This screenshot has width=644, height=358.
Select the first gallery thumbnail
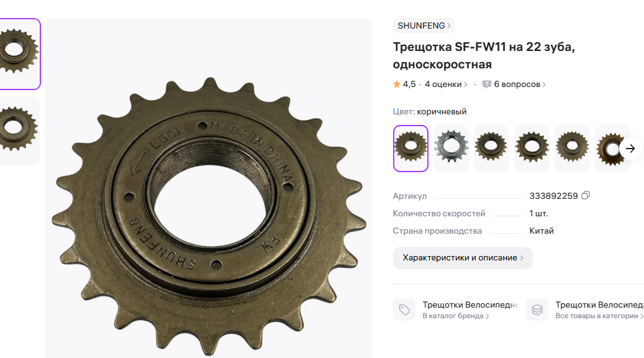coord(19,54)
